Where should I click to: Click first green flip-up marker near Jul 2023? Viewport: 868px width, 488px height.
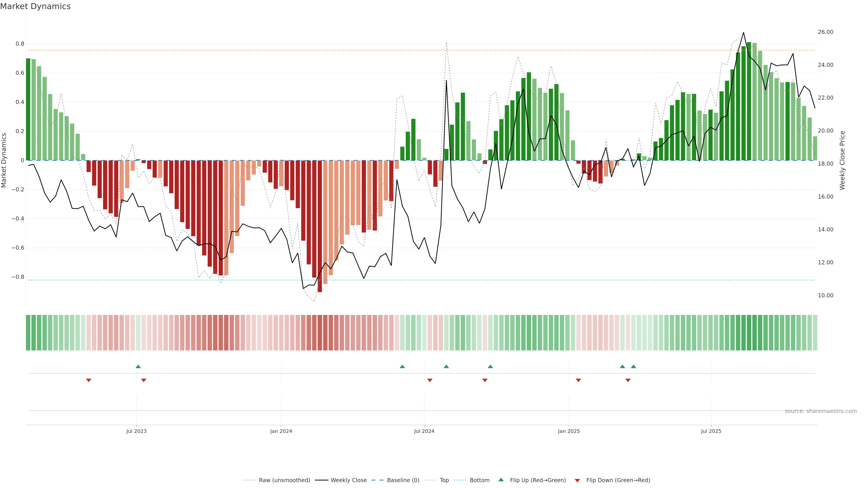(x=138, y=366)
